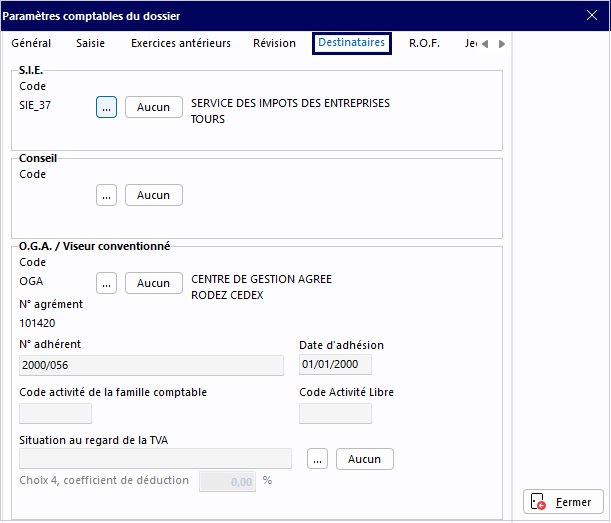The height and width of the screenshot is (523, 611).
Task: Select the Destinataires tab
Action: coord(351,42)
